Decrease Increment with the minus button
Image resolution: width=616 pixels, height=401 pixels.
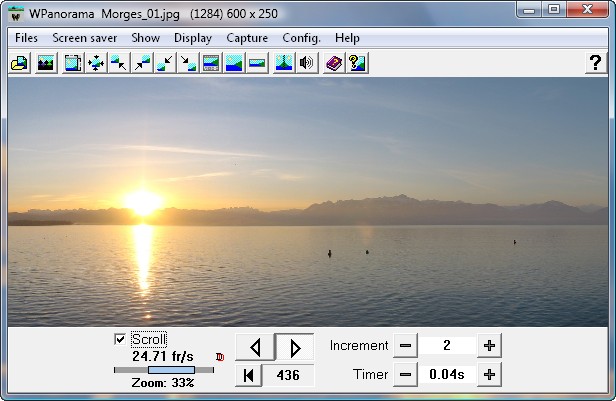(405, 346)
